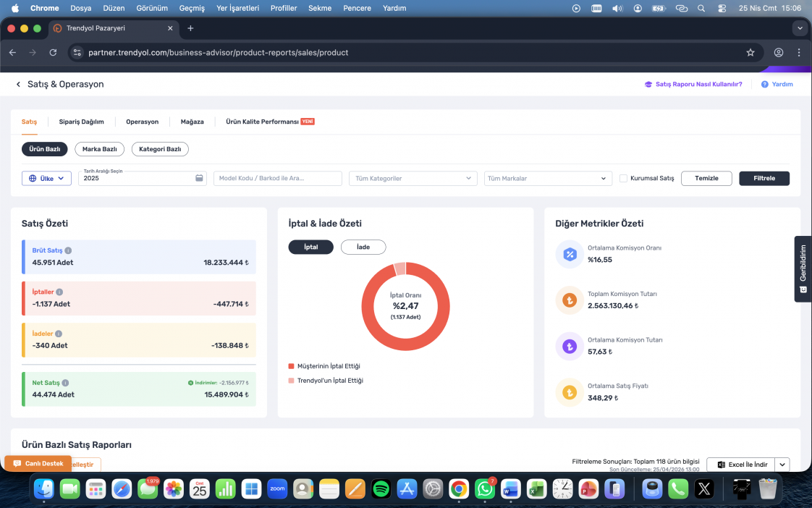
Task: Click the Model Kodu / Barkod search field
Action: coord(278,178)
